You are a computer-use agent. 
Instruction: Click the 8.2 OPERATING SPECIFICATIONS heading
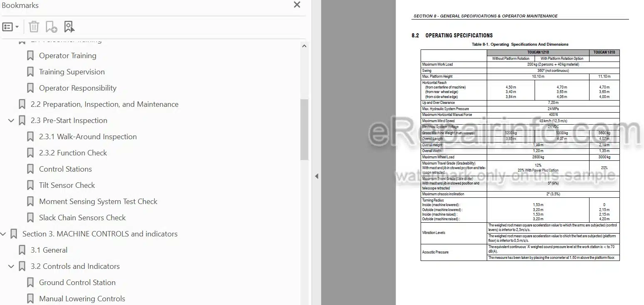tap(452, 36)
